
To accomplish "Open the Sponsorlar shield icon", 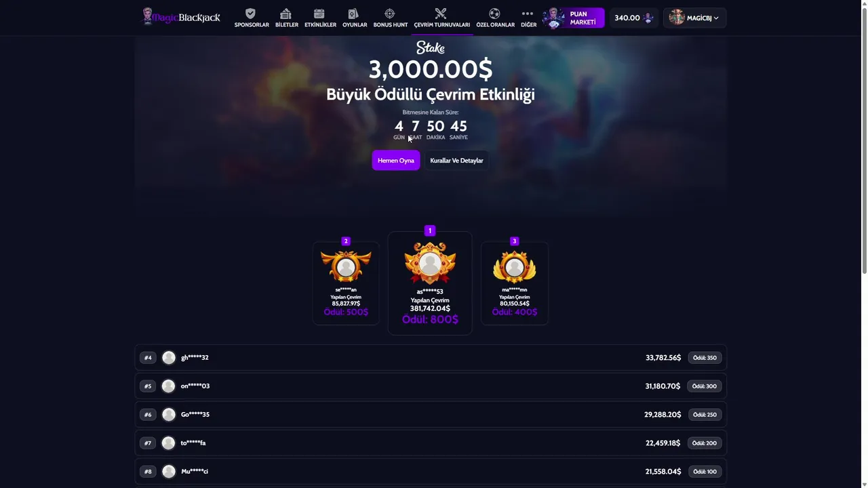I will coord(251,14).
